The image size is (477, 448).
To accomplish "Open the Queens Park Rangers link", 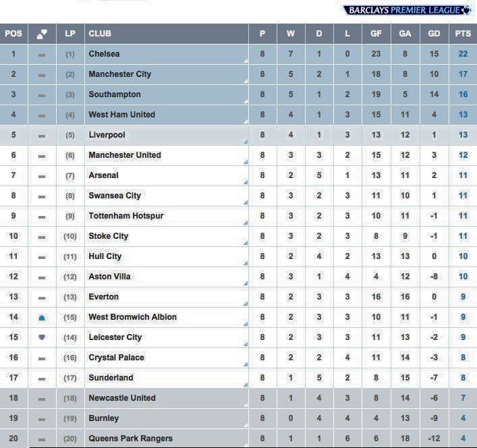I will click(x=130, y=439).
